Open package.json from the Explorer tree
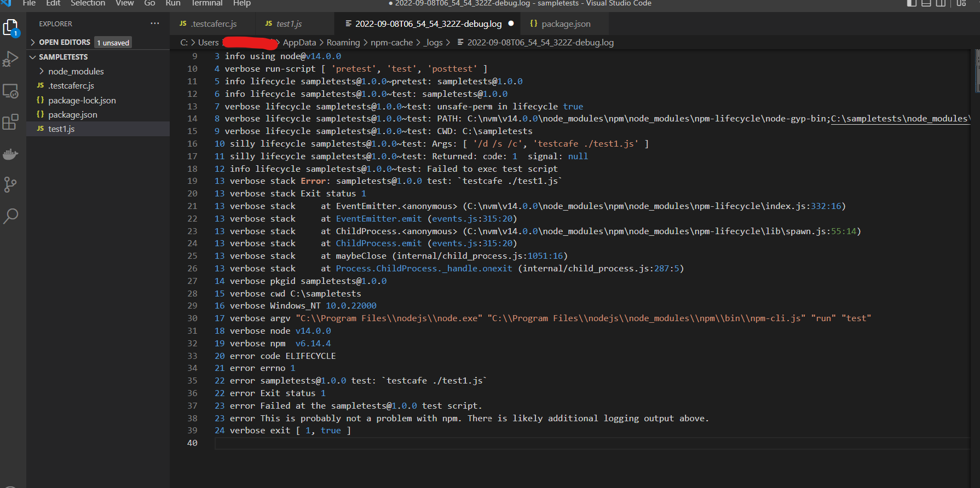 click(x=98, y=114)
